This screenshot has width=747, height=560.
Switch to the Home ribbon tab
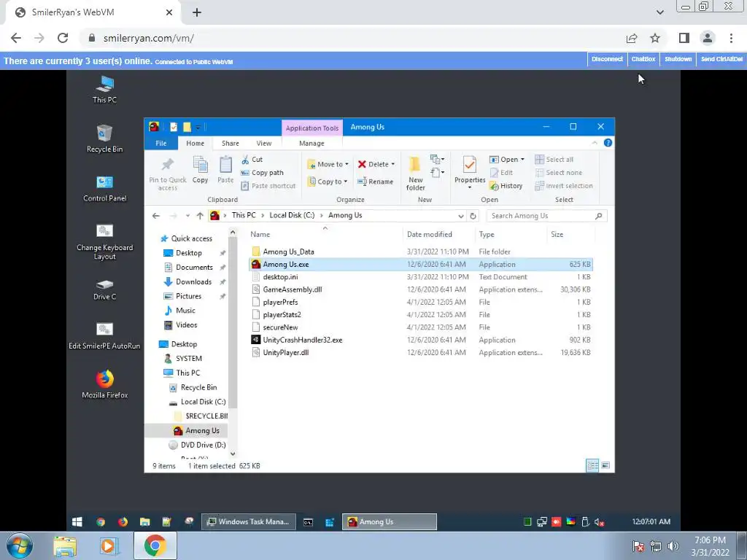pyautogui.click(x=196, y=143)
